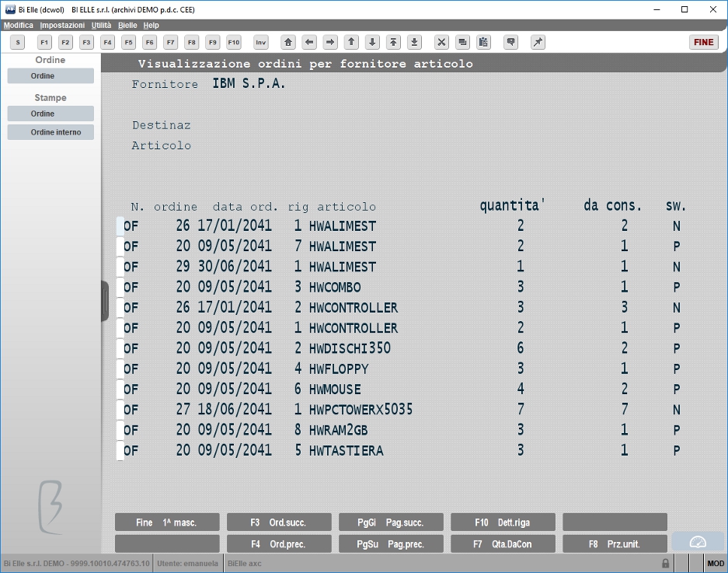Click the F5 toolbar key
Screen dimensions: 728x573
tap(129, 42)
